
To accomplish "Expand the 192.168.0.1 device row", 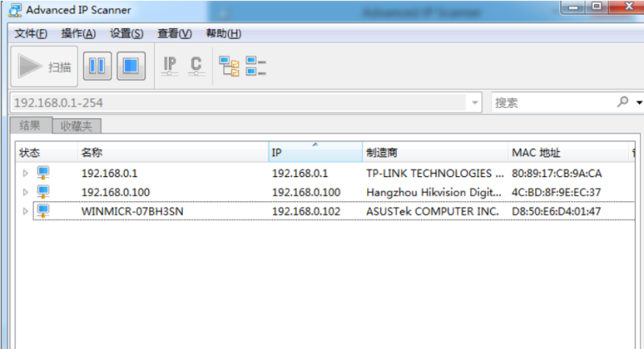I will 25,173.
